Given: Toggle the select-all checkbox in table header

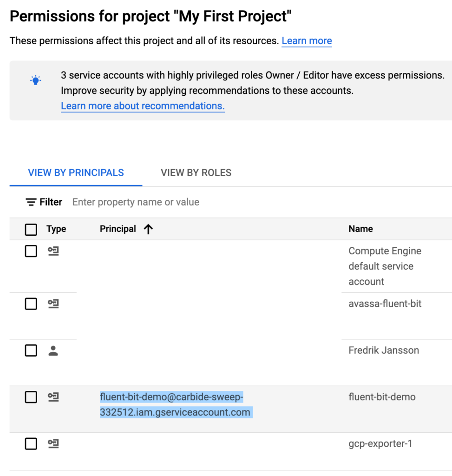Looking at the screenshot, I should pyautogui.click(x=31, y=229).
